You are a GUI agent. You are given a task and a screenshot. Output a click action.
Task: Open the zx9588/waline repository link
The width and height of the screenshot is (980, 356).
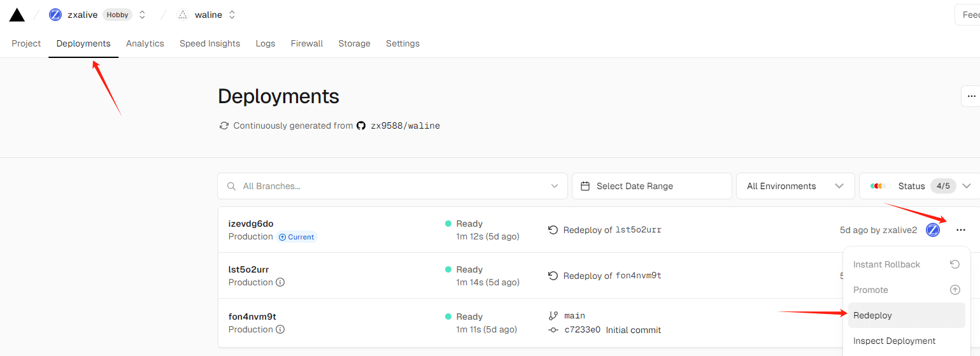pyautogui.click(x=405, y=126)
